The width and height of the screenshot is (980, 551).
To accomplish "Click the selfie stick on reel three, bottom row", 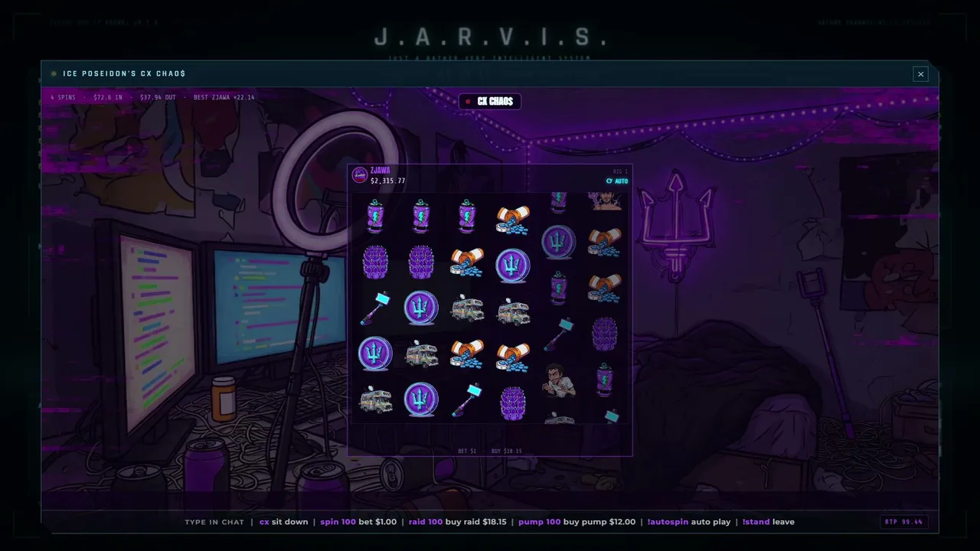I will pos(467,399).
